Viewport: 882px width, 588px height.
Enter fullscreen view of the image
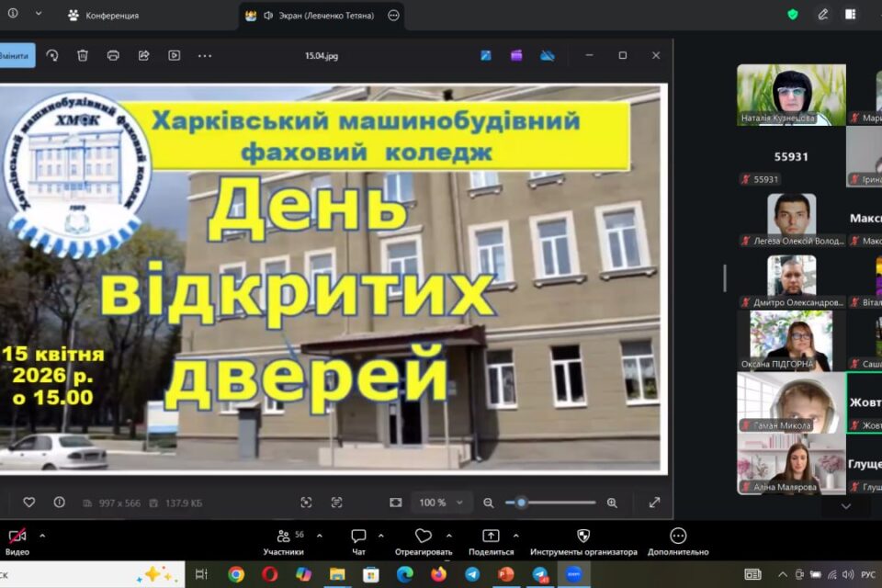pos(654,503)
